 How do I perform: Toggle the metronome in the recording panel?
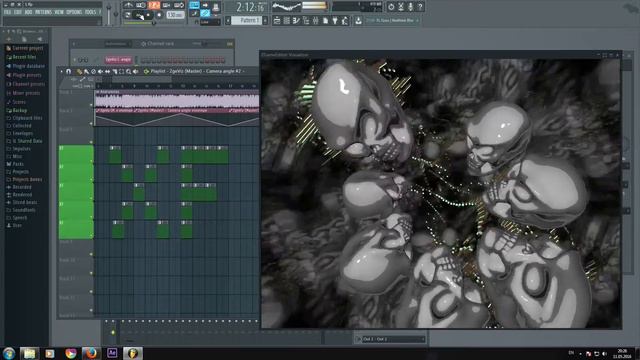(x=129, y=5)
